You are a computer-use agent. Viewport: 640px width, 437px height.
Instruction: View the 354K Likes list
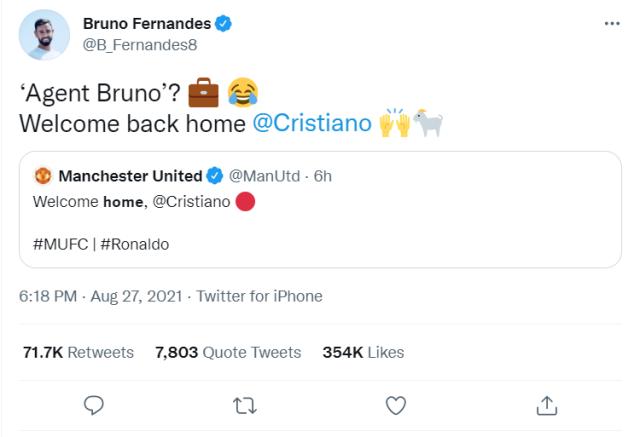pos(363,352)
